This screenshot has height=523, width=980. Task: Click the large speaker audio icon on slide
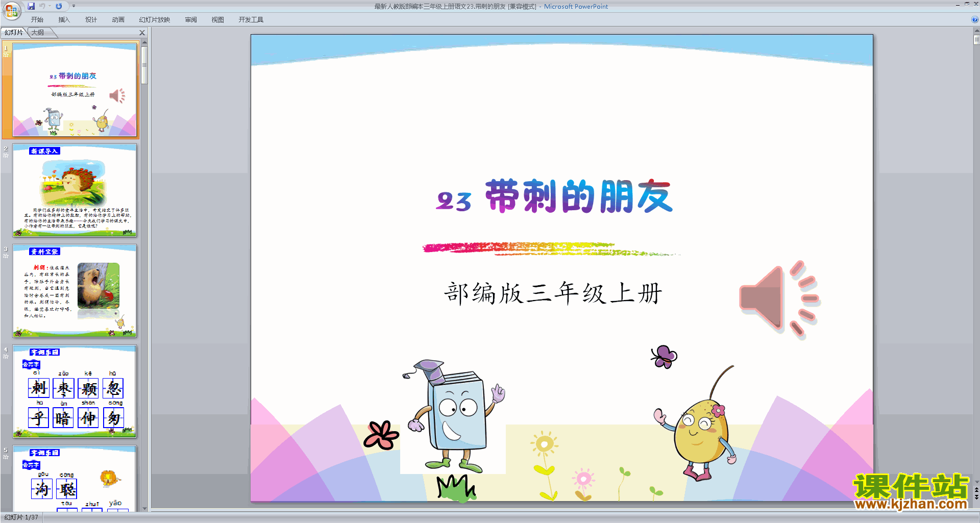[x=779, y=300]
